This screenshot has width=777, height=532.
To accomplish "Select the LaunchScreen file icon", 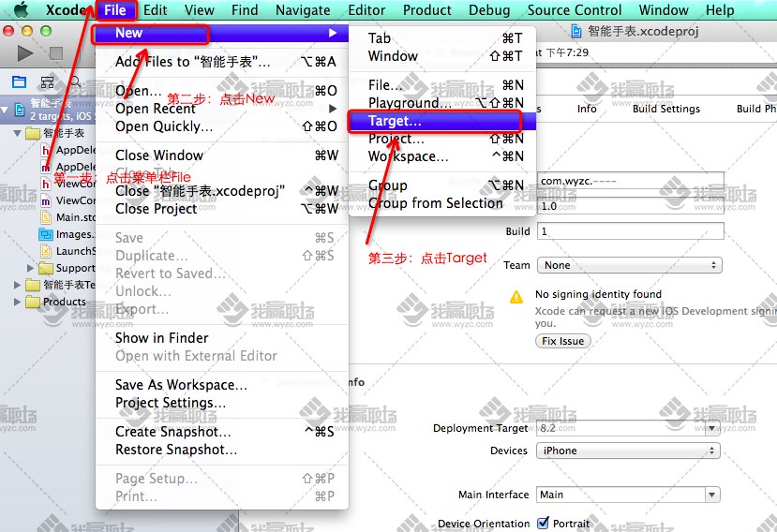I will click(x=46, y=251).
